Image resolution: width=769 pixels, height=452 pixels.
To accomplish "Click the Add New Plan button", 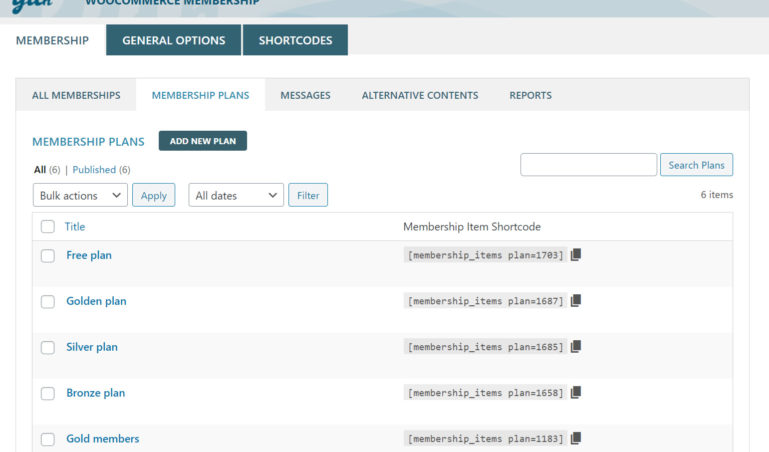I will pos(203,141).
